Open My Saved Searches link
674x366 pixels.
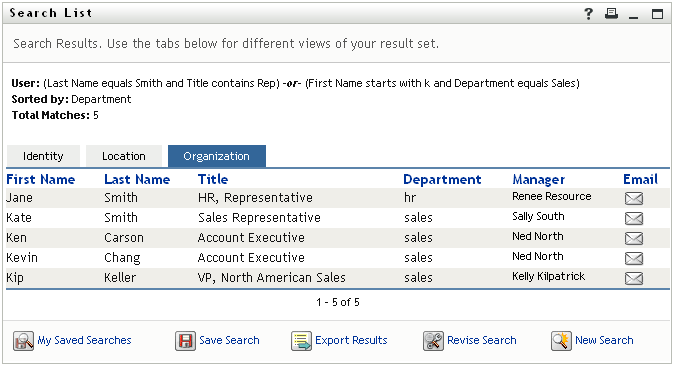(84, 340)
